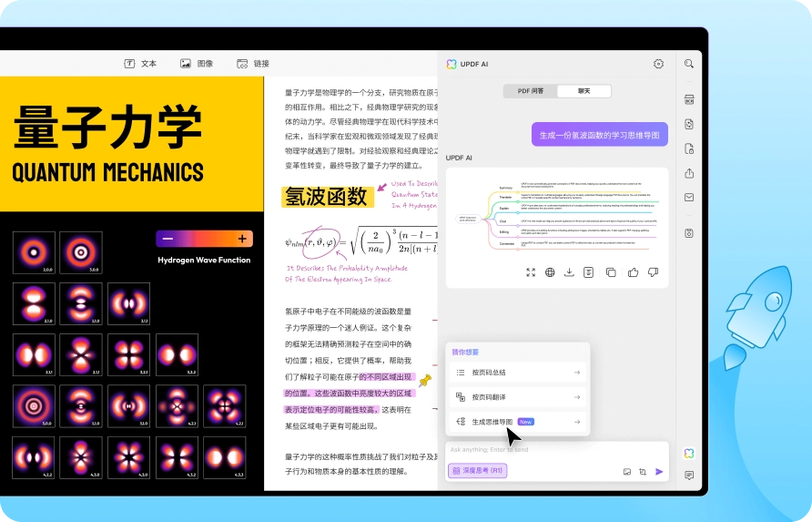Click the purple user prompt bubble
This screenshot has height=522, width=812.
pyautogui.click(x=600, y=135)
